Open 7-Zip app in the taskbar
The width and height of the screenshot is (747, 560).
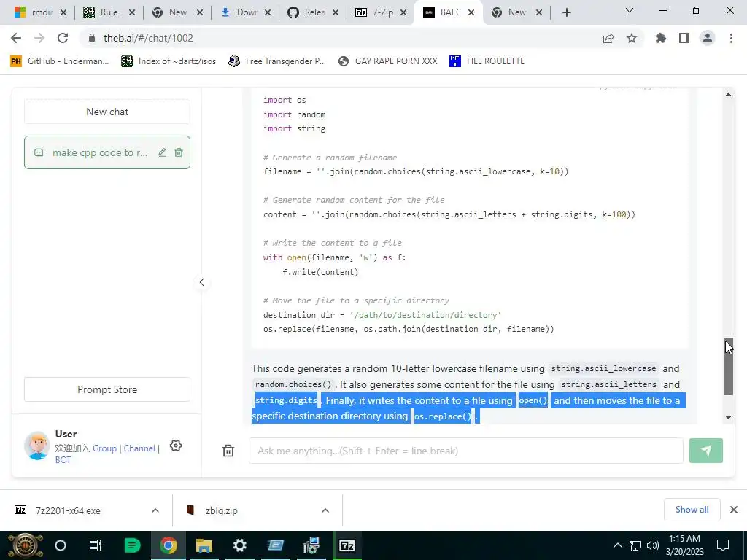(x=347, y=545)
